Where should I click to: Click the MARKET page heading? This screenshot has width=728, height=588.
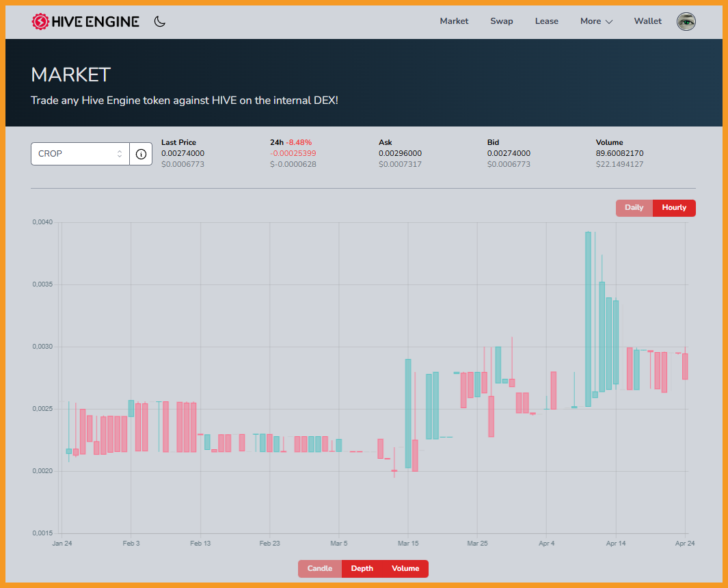(70, 75)
